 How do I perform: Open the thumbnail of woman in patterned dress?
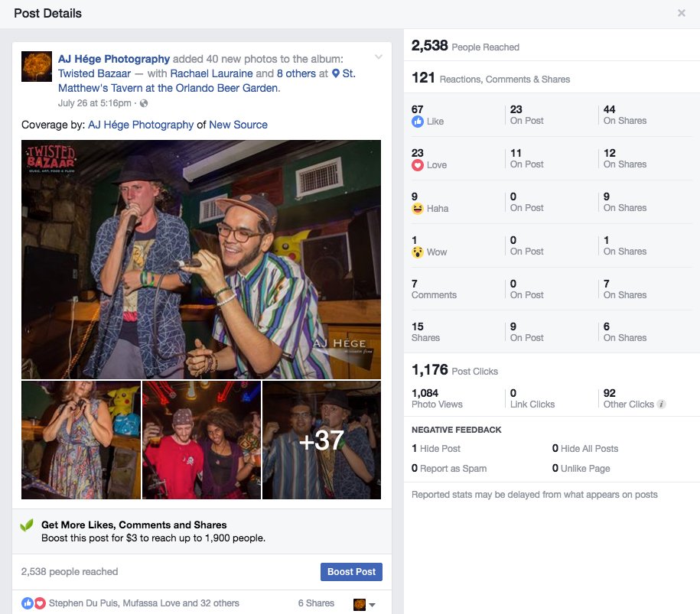coord(81,440)
